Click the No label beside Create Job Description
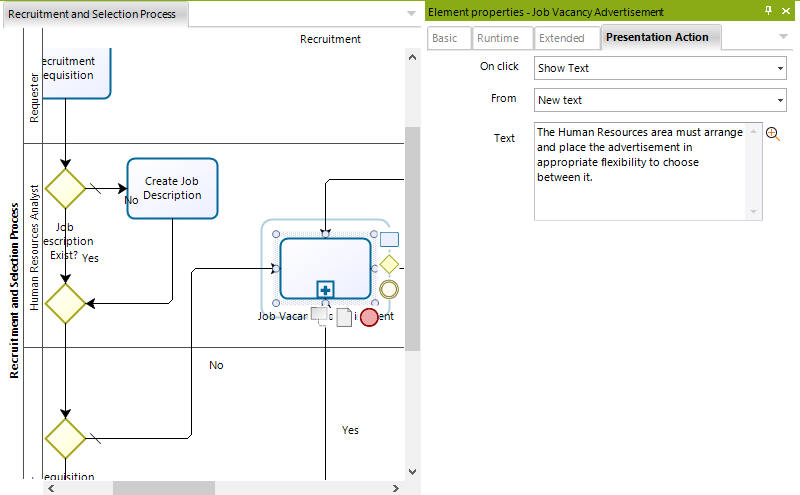 click(x=132, y=200)
